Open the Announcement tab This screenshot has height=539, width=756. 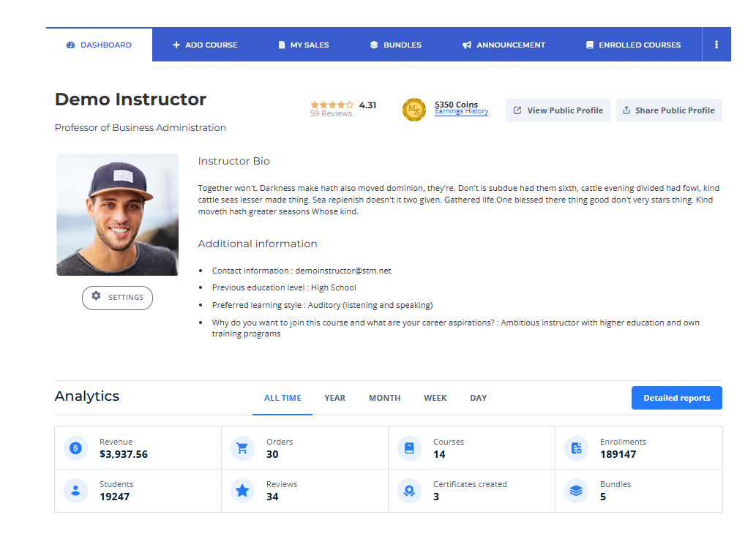[504, 45]
